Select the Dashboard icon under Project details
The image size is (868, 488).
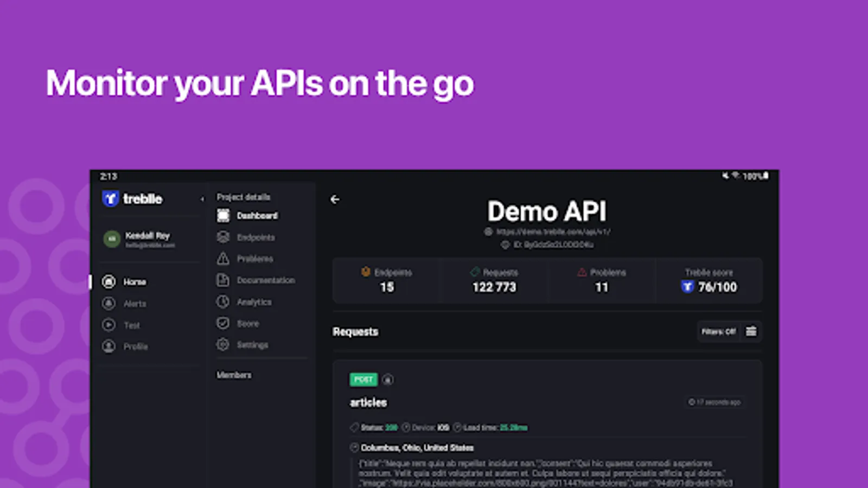click(223, 215)
